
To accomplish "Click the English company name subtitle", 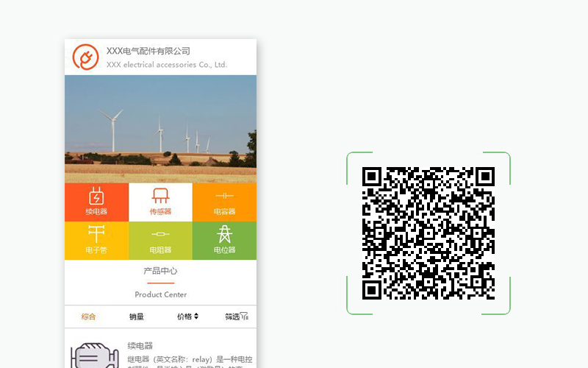I will coord(167,65).
